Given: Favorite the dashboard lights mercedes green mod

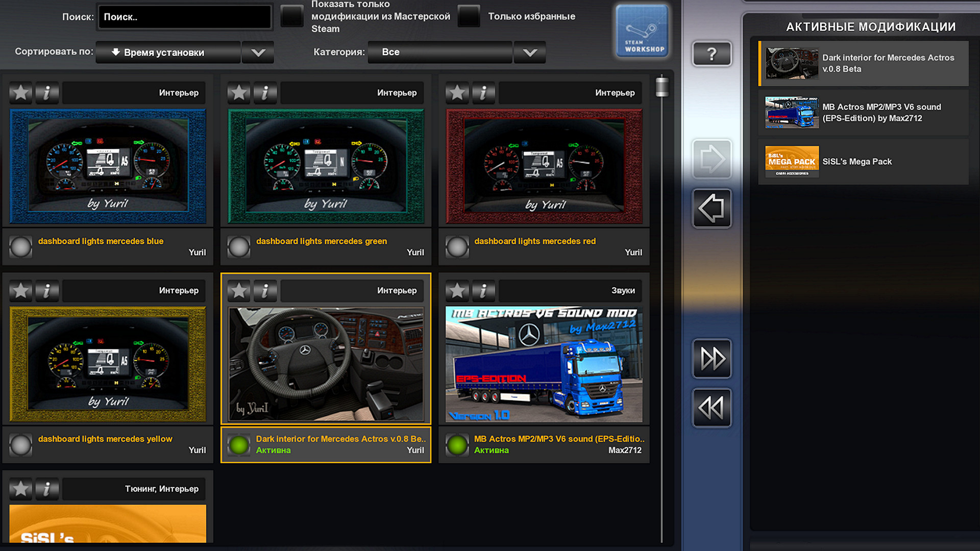Looking at the screenshot, I should pos(239,93).
